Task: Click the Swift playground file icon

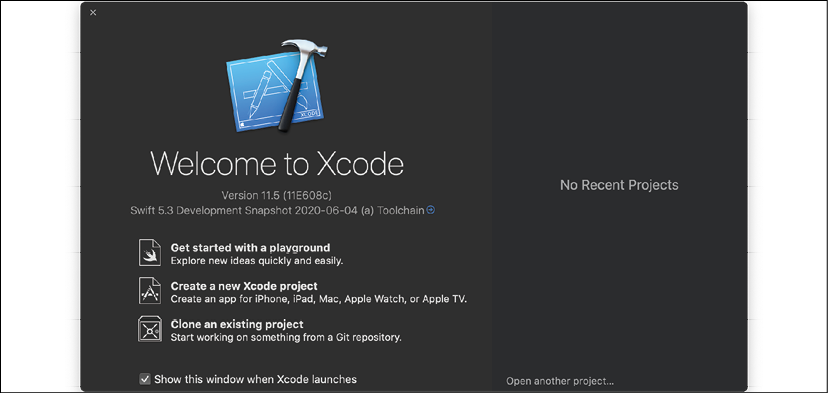Action: point(149,252)
